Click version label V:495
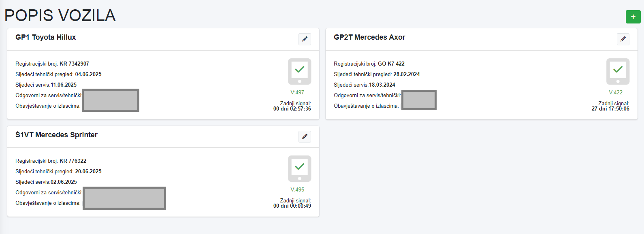The height and width of the screenshot is (234, 644). 297,189
